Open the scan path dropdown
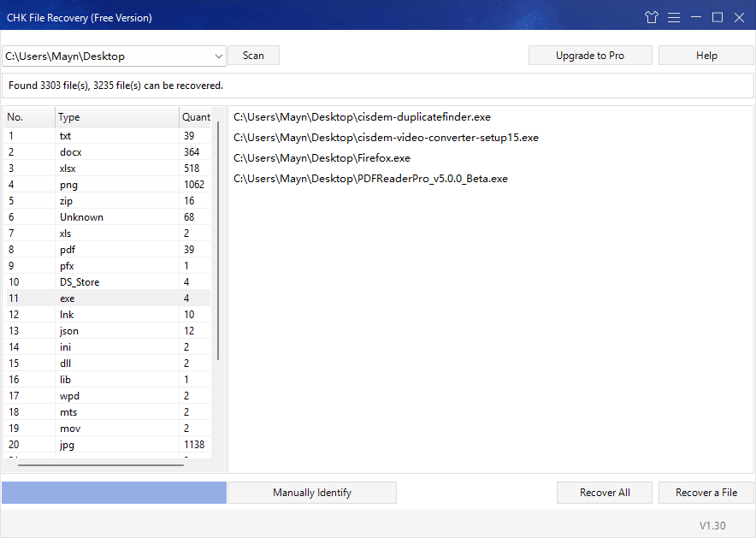 pyautogui.click(x=219, y=55)
